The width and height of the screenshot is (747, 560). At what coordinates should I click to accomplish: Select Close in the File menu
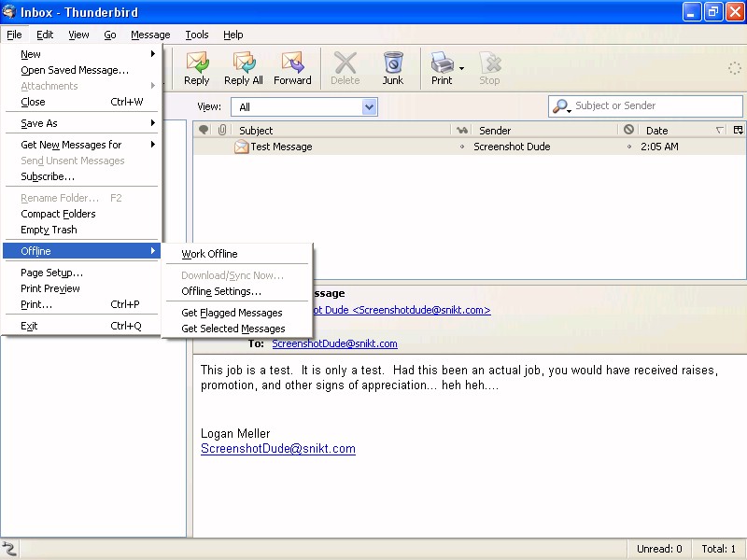82,102
